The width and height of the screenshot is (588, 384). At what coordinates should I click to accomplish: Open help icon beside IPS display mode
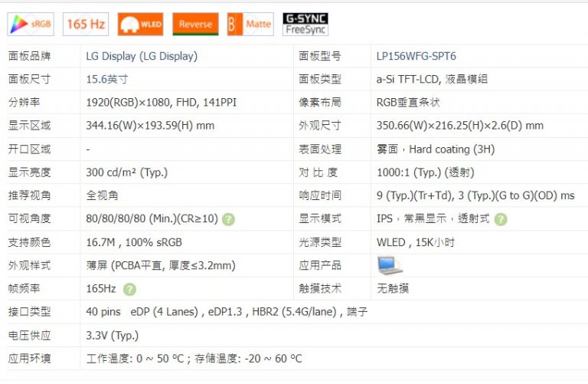coord(501,219)
